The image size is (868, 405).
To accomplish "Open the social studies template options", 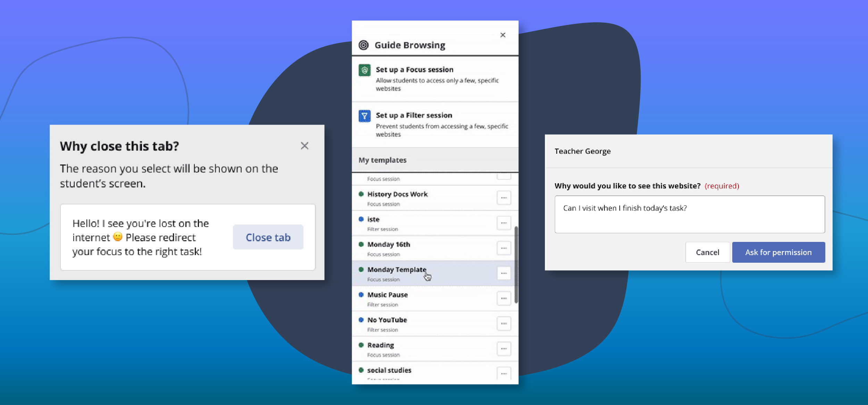I will [503, 373].
